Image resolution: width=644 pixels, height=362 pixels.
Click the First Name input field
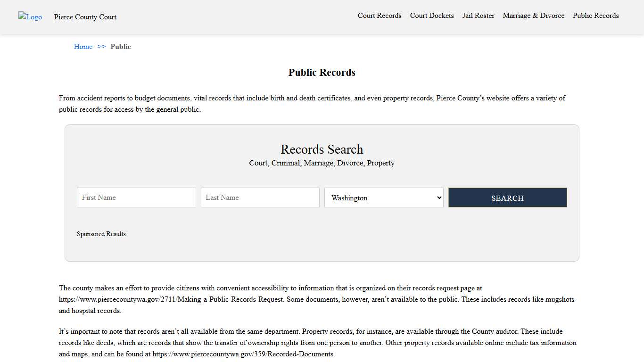(136, 197)
